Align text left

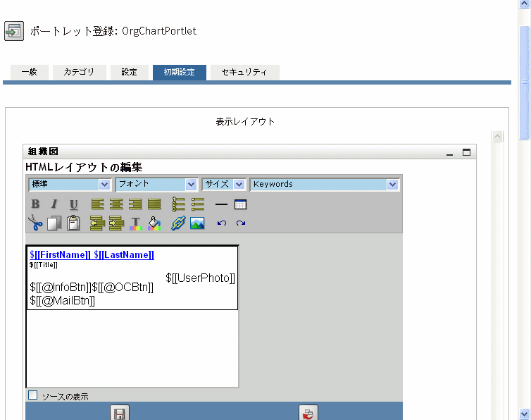[97, 204]
